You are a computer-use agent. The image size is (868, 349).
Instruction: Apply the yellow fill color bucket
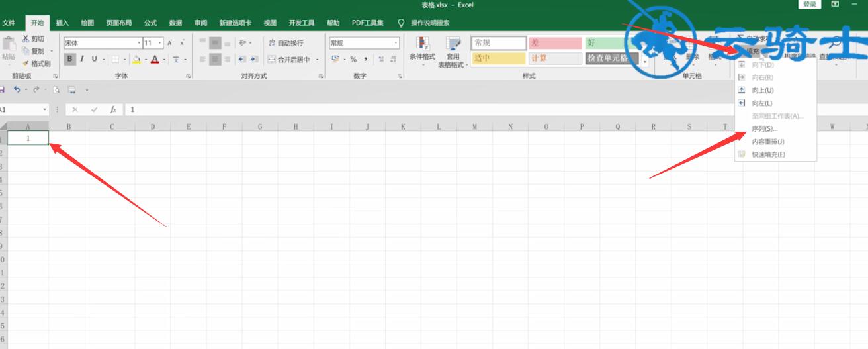pyautogui.click(x=136, y=59)
